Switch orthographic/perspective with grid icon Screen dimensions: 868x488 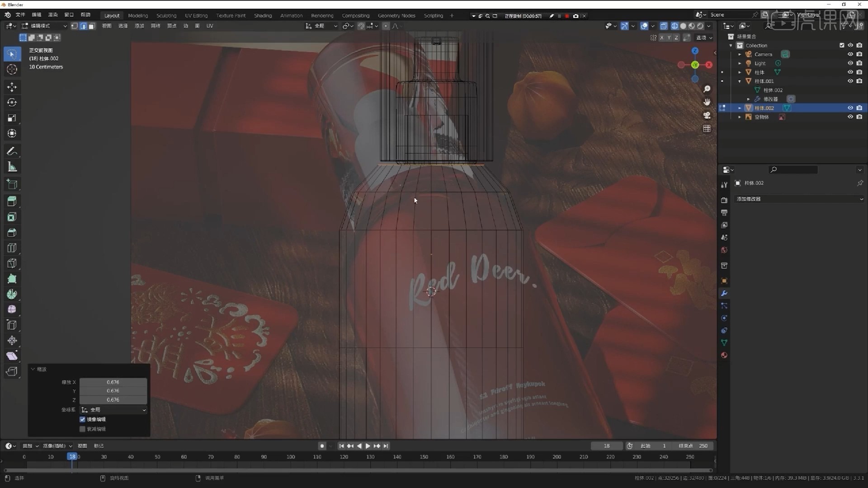tap(707, 129)
